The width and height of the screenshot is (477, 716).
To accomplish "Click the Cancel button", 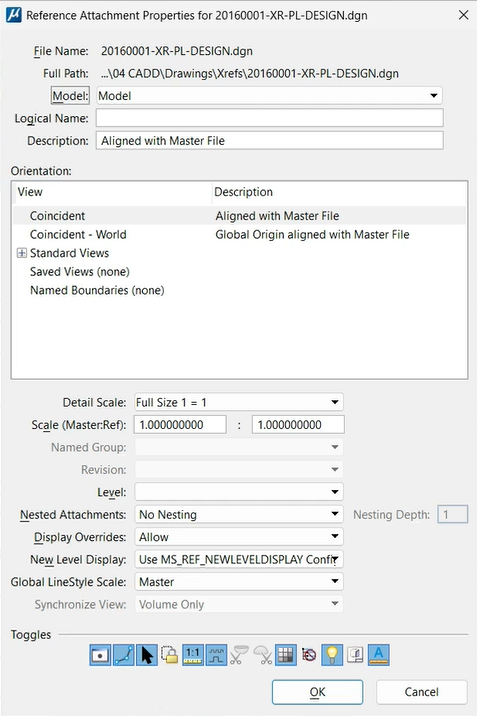I will tap(422, 692).
